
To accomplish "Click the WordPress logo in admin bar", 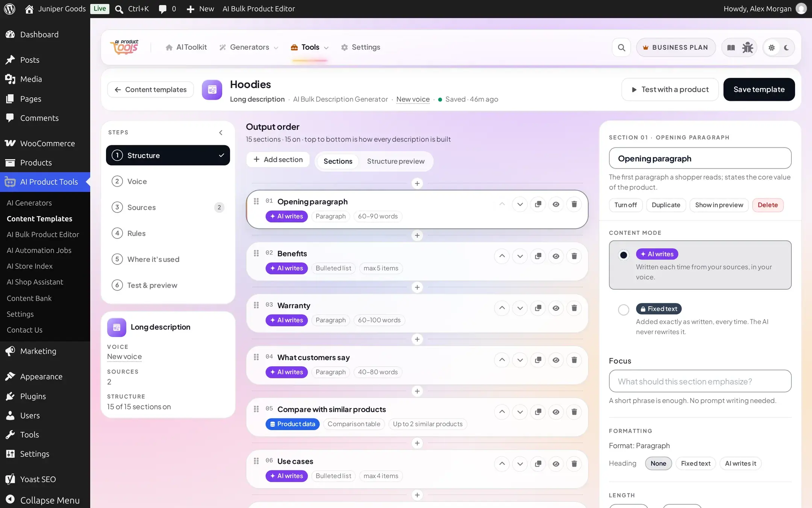I will 9,9.
